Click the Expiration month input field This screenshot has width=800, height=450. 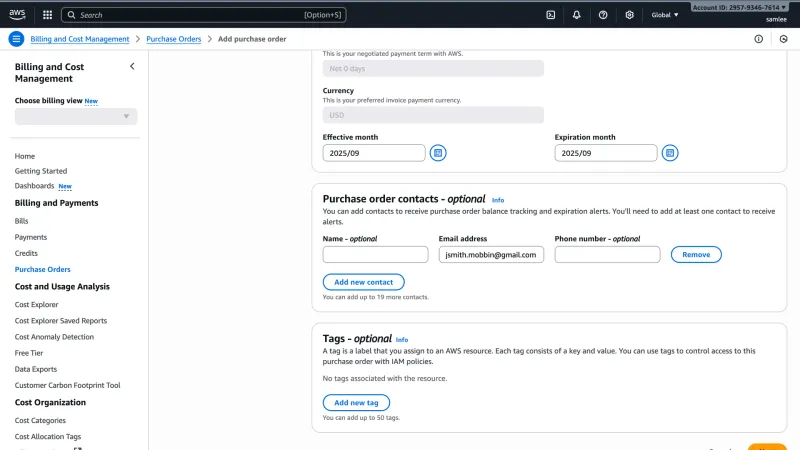pos(606,153)
